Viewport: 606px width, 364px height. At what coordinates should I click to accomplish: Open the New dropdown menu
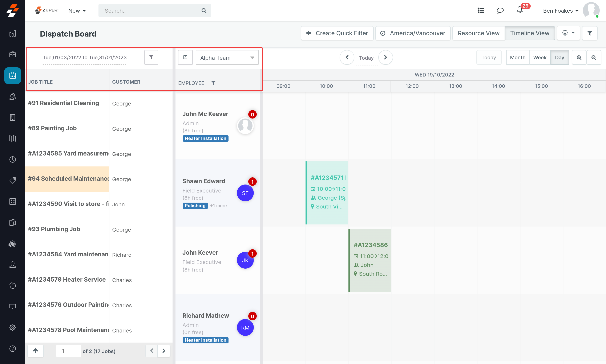pyautogui.click(x=77, y=11)
